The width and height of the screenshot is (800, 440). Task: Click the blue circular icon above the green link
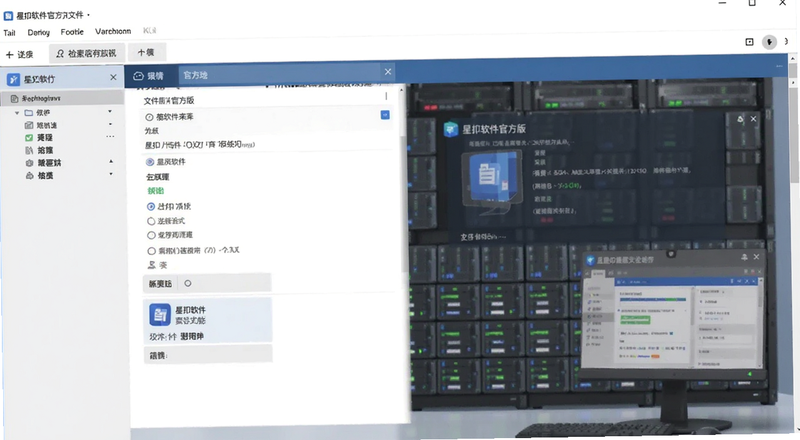pos(150,162)
